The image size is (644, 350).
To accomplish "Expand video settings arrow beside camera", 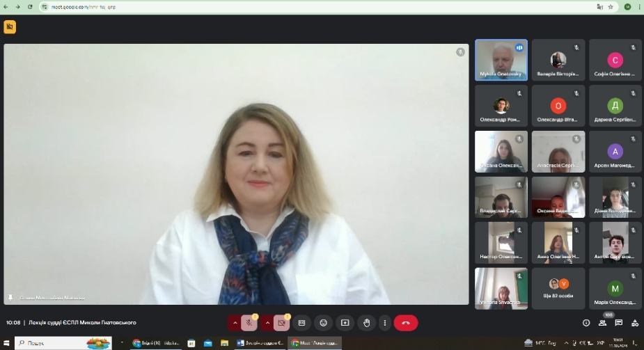I will pos(267,323).
